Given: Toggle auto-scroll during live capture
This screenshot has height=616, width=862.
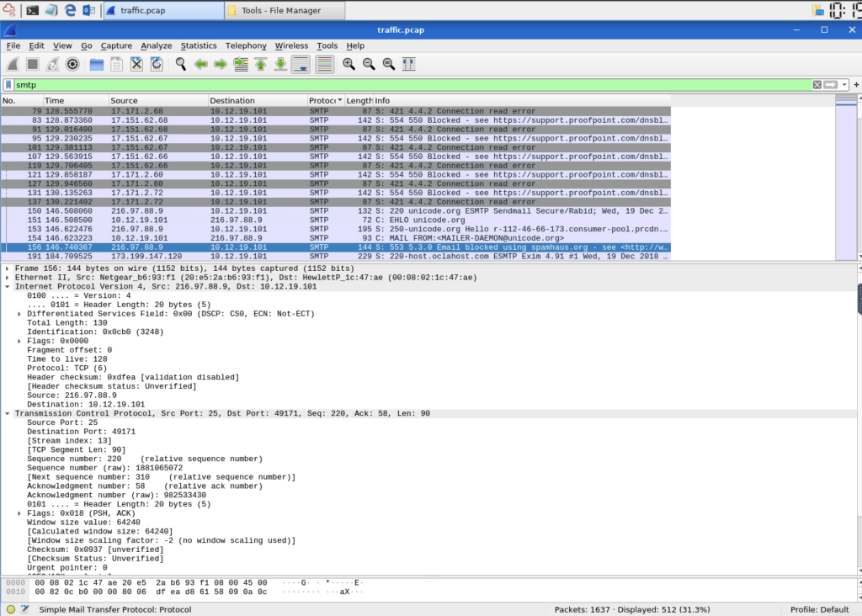Looking at the screenshot, I should (x=301, y=64).
